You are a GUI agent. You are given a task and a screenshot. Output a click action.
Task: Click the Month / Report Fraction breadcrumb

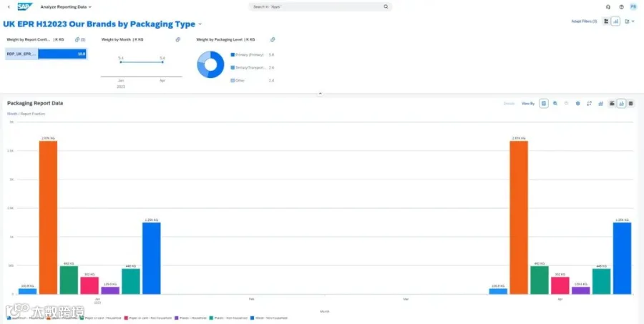(x=26, y=114)
